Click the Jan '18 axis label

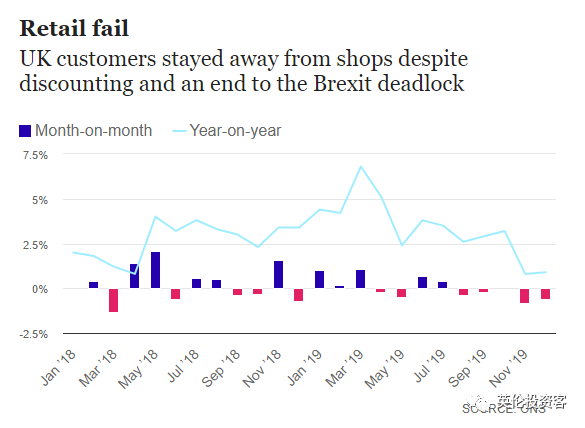58,368
